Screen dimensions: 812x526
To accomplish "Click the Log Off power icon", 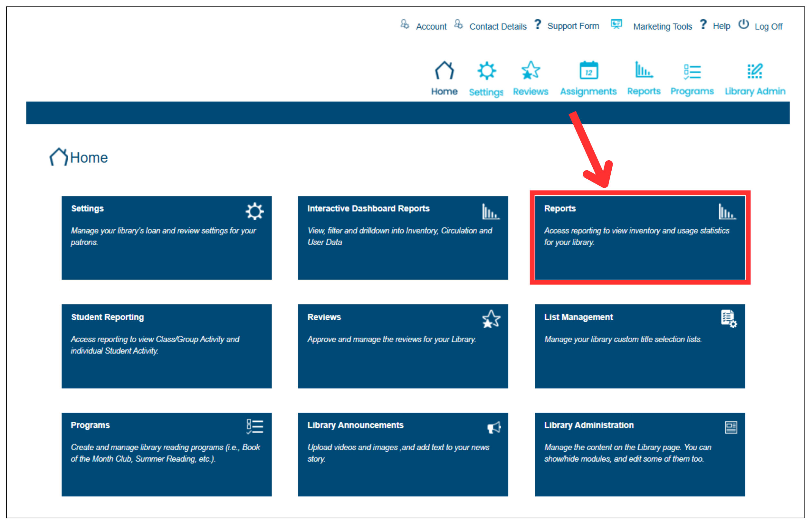I will [x=743, y=24].
